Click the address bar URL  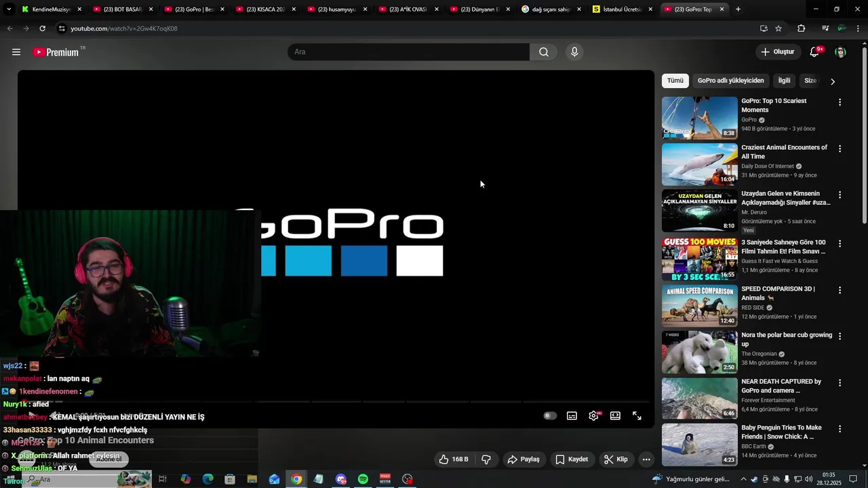click(x=124, y=28)
